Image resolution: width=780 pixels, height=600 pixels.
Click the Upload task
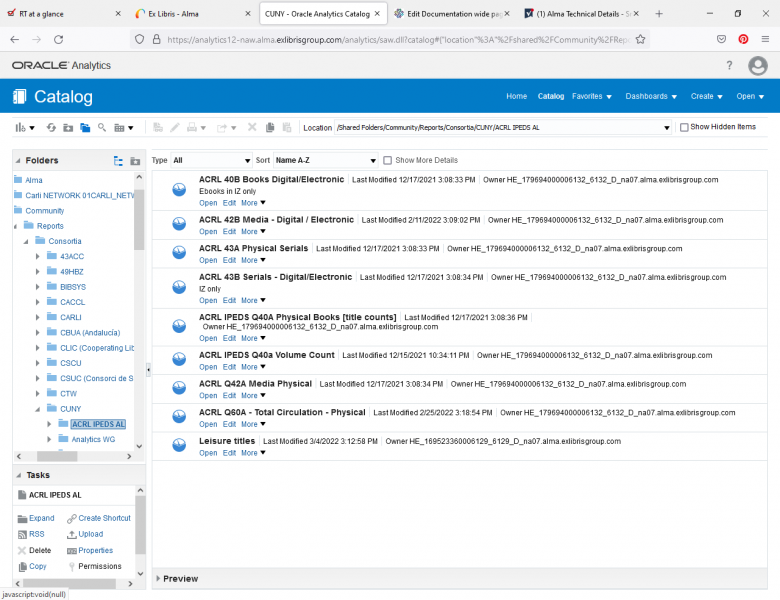click(85, 534)
